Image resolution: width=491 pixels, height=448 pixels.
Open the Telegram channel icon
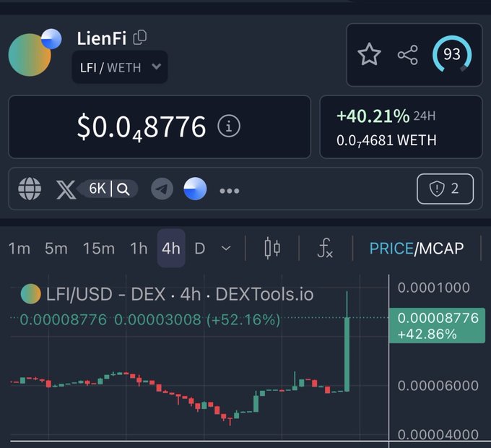162,189
